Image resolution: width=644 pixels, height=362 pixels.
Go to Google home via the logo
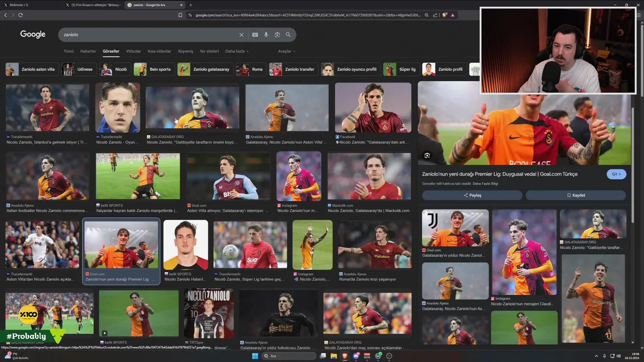(x=33, y=34)
